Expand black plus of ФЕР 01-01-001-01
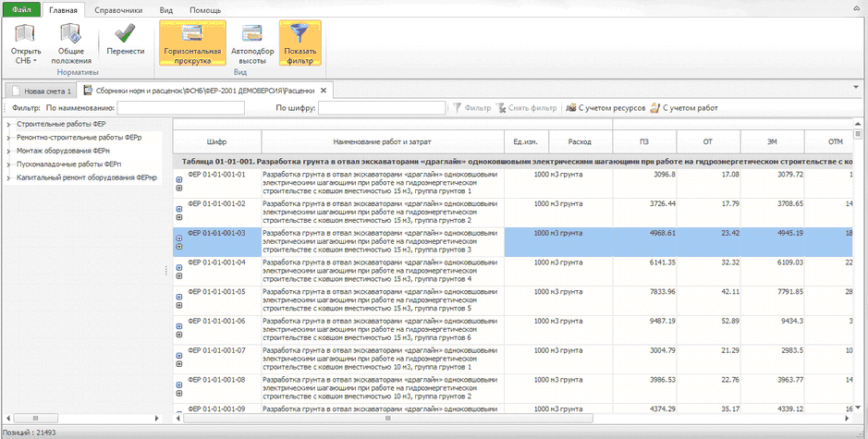Viewport: 868px width, 439px height. [x=178, y=188]
